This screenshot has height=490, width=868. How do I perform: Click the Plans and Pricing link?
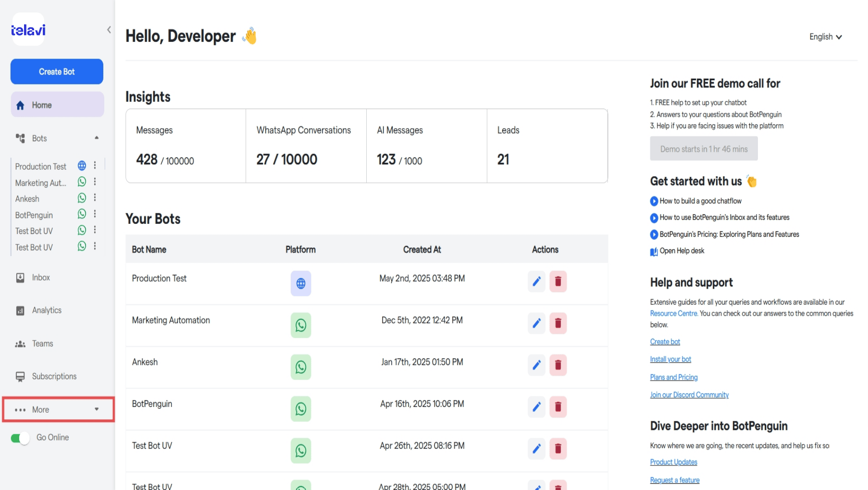(673, 377)
